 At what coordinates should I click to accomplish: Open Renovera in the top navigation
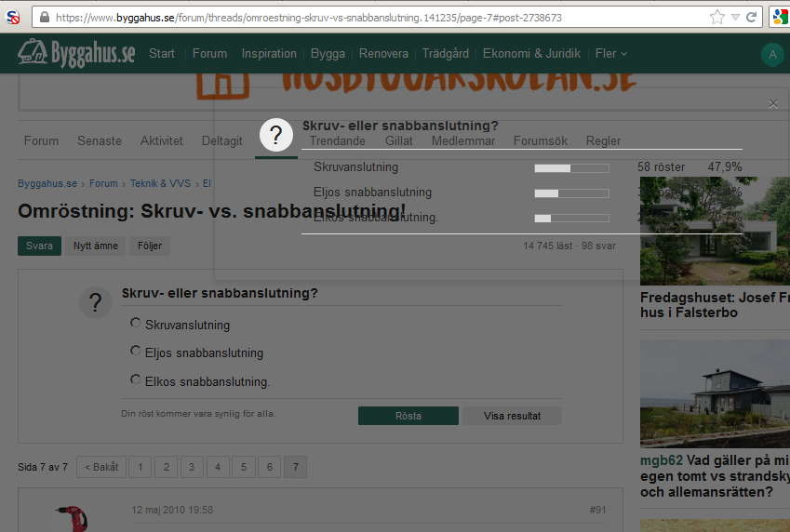pos(383,54)
